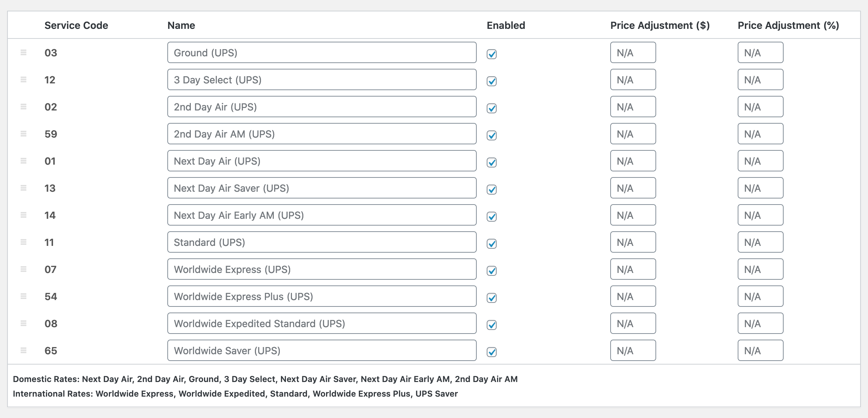This screenshot has height=418, width=868.
Task: Click reorder handle for Standard row 11
Action: 23,242
